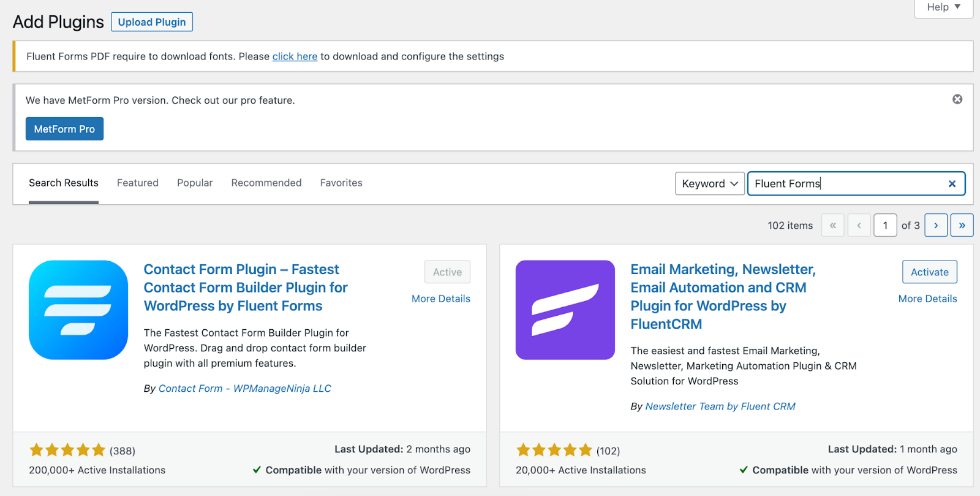
Task: Click the Fluent Forms plugin icon
Action: click(78, 310)
